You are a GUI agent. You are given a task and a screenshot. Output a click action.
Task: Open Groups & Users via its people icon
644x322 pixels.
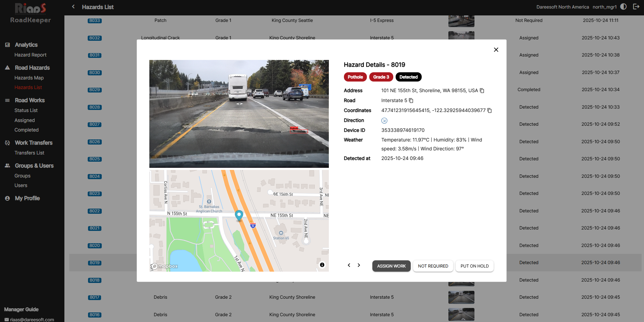[x=7, y=165]
